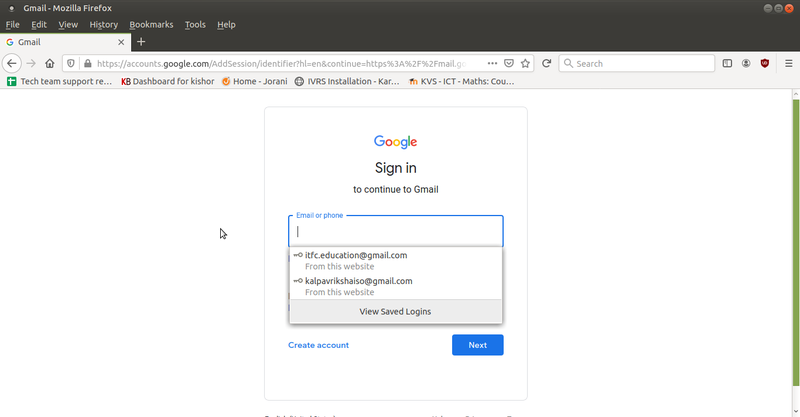Open the Bookmarks menu
Image resolution: width=800 pixels, height=417 pixels.
[x=151, y=24]
